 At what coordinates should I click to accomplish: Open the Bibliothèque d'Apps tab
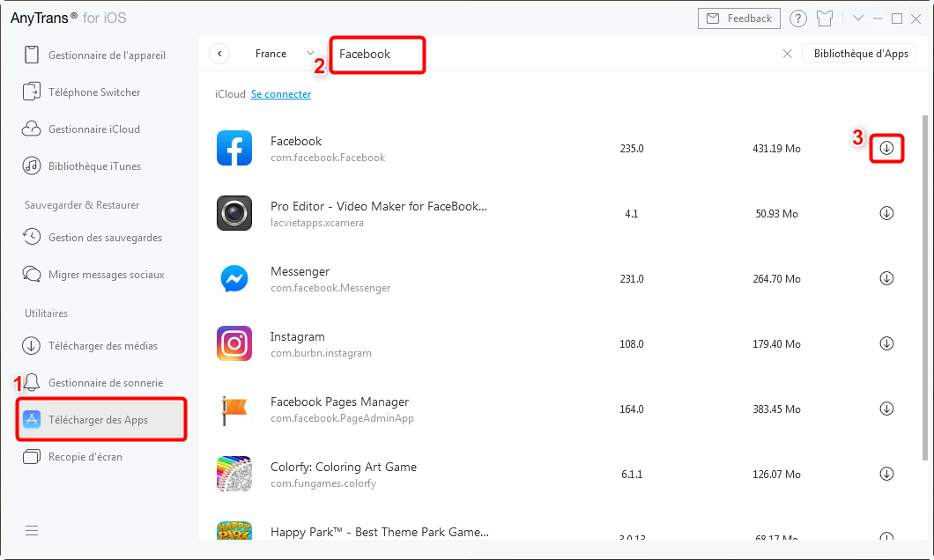[x=858, y=53]
